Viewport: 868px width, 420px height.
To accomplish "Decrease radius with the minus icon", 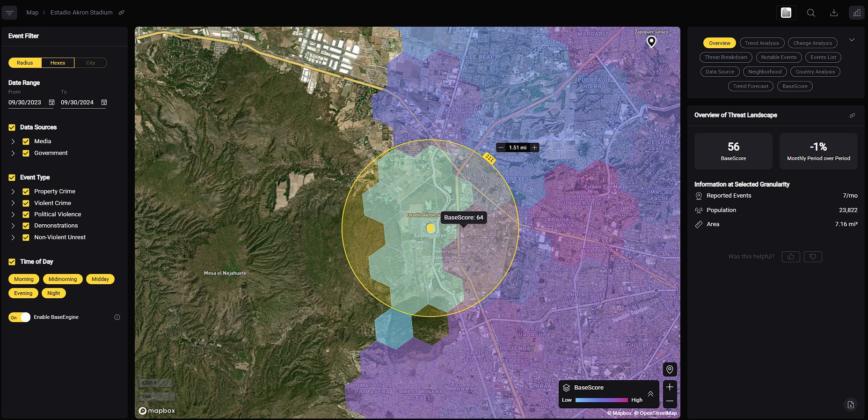I will [501, 147].
